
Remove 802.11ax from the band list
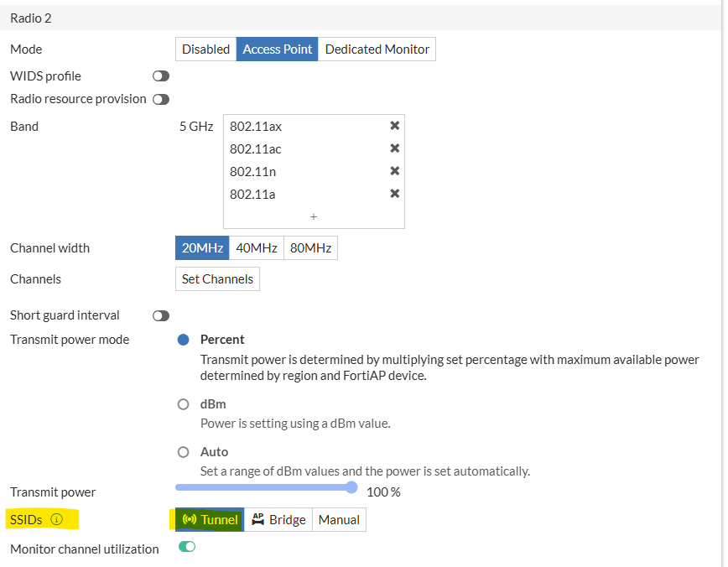coord(394,126)
